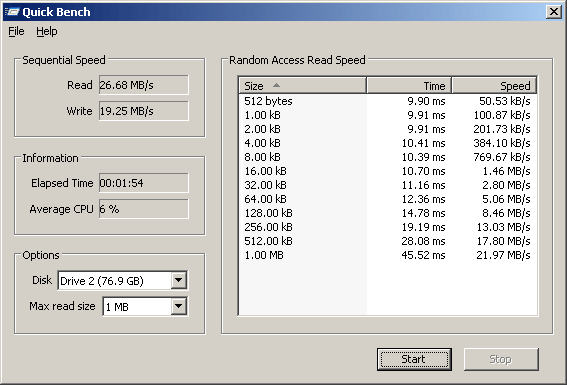Click the Disk label in Options
The width and height of the screenshot is (567, 385).
click(42, 280)
